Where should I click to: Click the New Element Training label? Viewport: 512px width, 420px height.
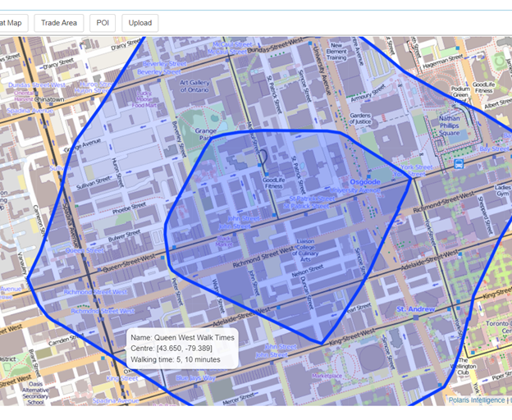point(336,52)
